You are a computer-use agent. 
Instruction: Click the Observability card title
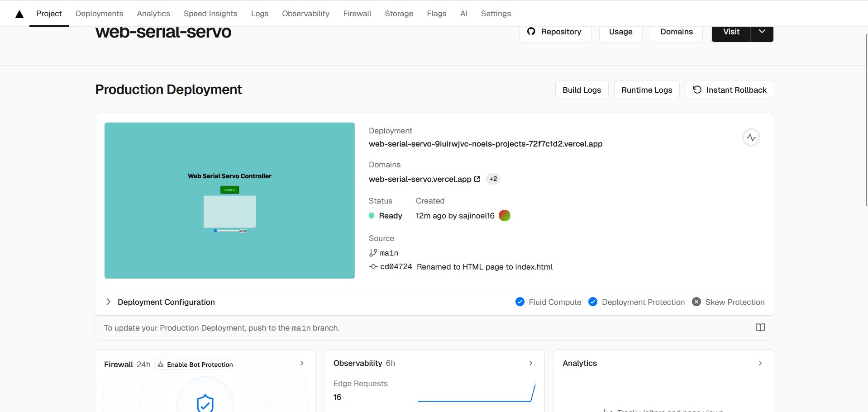point(358,363)
